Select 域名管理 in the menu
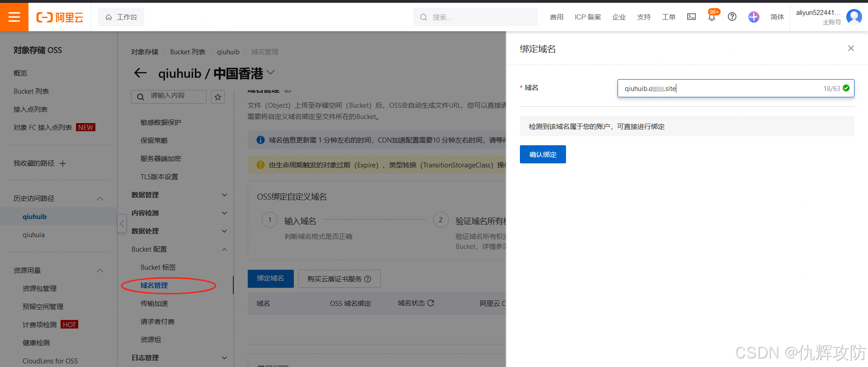Screen dimensions: 868x367 (154, 285)
